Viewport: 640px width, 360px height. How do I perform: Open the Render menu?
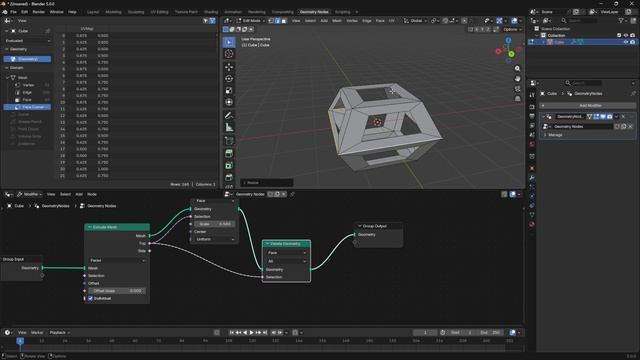(x=38, y=12)
